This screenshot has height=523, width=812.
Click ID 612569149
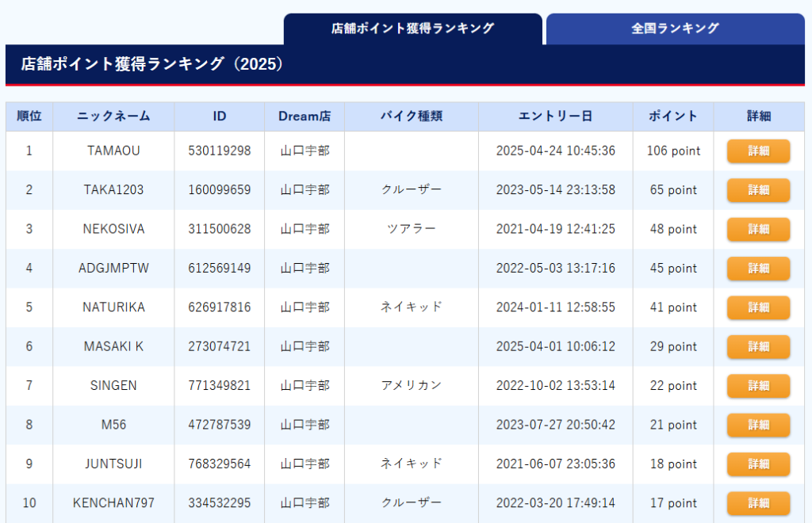coord(220,268)
